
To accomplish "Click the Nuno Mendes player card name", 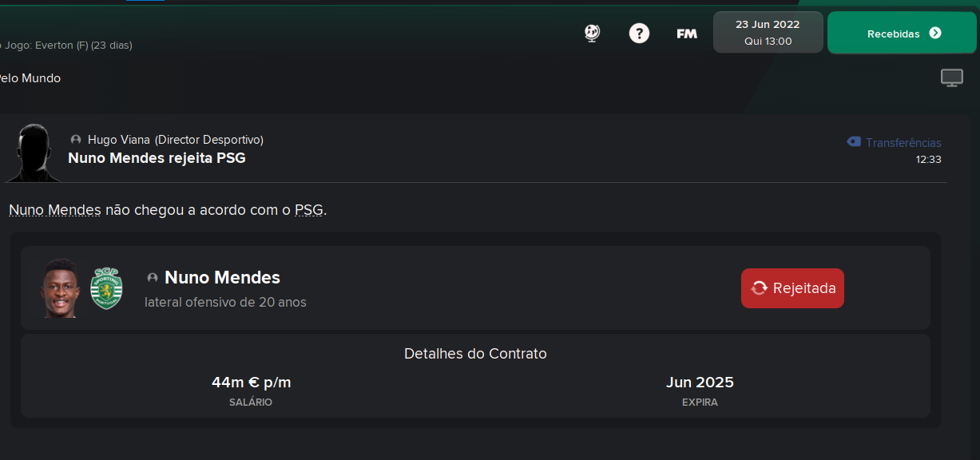I will click(x=222, y=278).
